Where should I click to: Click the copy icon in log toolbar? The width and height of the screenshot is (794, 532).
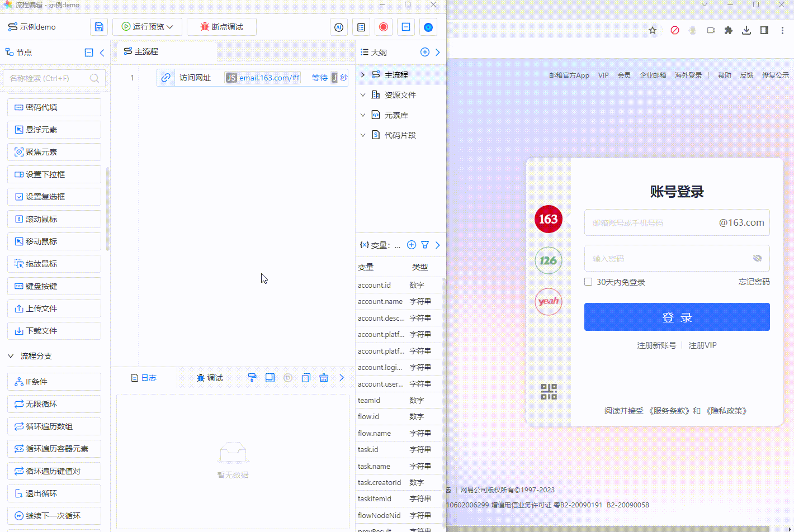(x=306, y=378)
